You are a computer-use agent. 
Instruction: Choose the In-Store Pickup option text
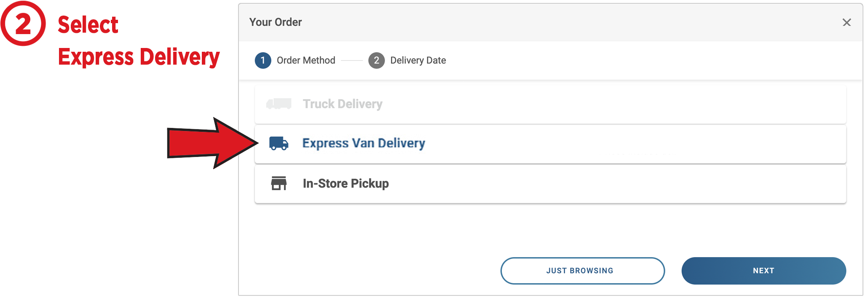click(x=346, y=183)
